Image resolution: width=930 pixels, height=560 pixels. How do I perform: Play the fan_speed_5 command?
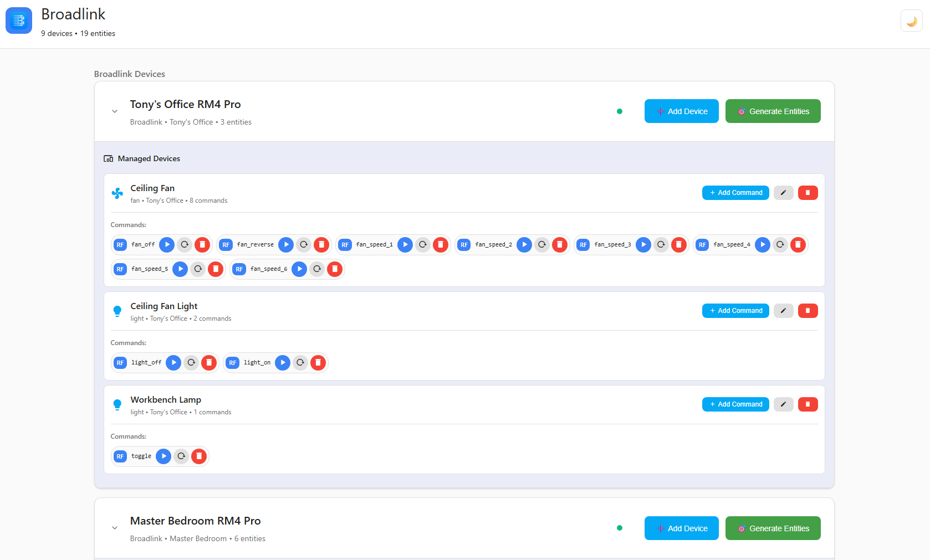coord(180,269)
